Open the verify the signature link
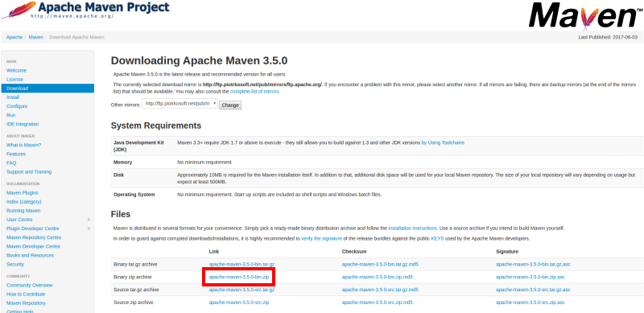This screenshot has width=644, height=313. tap(321, 239)
